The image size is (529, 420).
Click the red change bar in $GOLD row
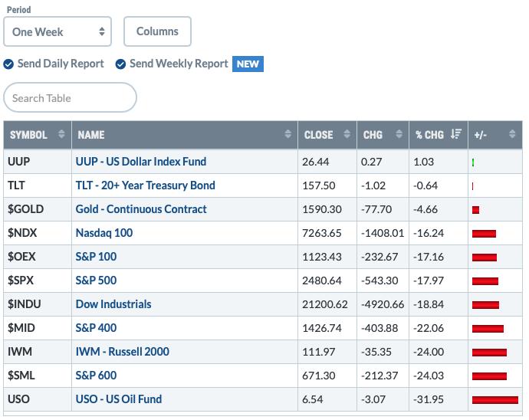click(x=475, y=210)
